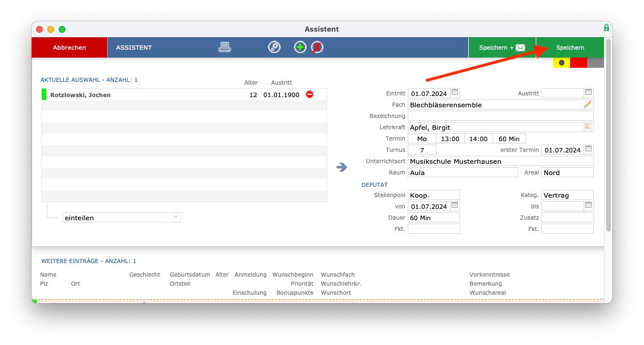Select the red color swatch
Viewport: 644px width, 345px height.
[579, 63]
